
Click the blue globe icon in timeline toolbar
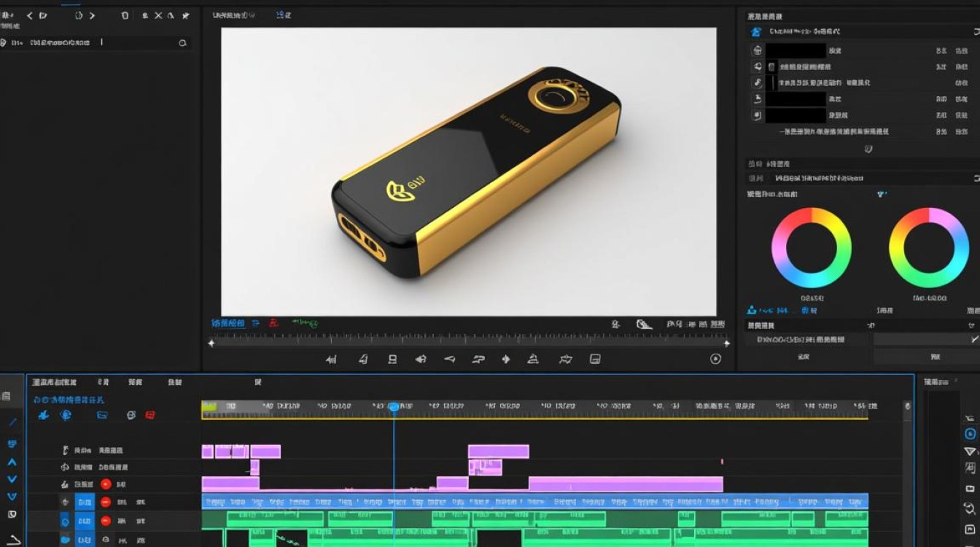pyautogui.click(x=66, y=415)
